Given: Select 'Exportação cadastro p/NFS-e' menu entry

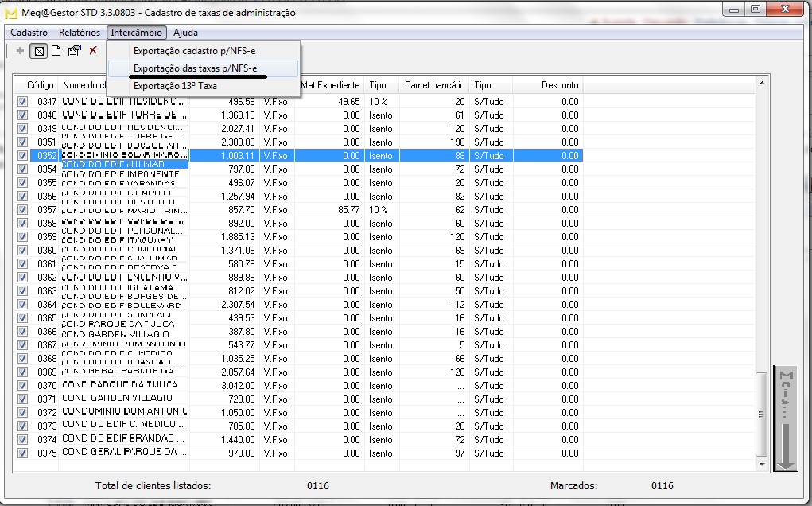Looking at the screenshot, I should [x=194, y=51].
